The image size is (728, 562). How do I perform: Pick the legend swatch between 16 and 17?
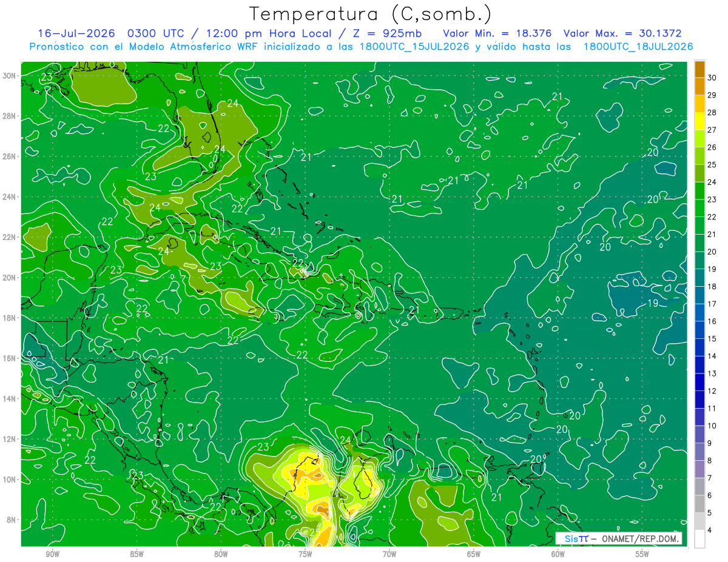click(x=699, y=313)
